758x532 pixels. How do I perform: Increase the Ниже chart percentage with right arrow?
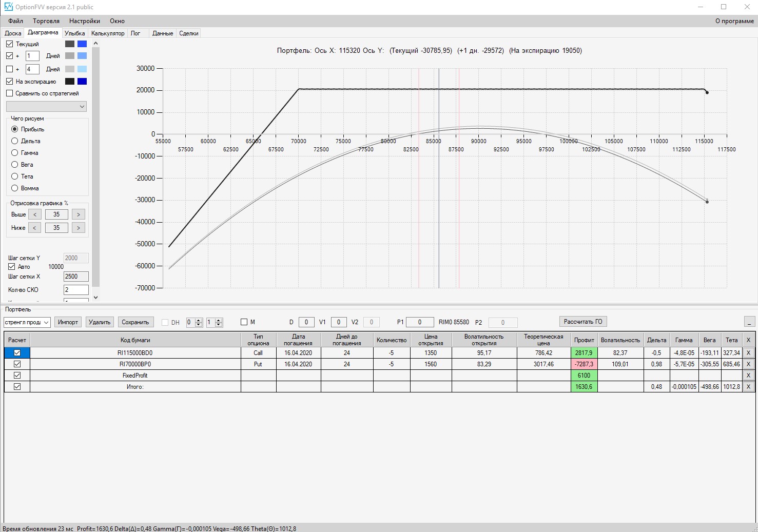(79, 228)
